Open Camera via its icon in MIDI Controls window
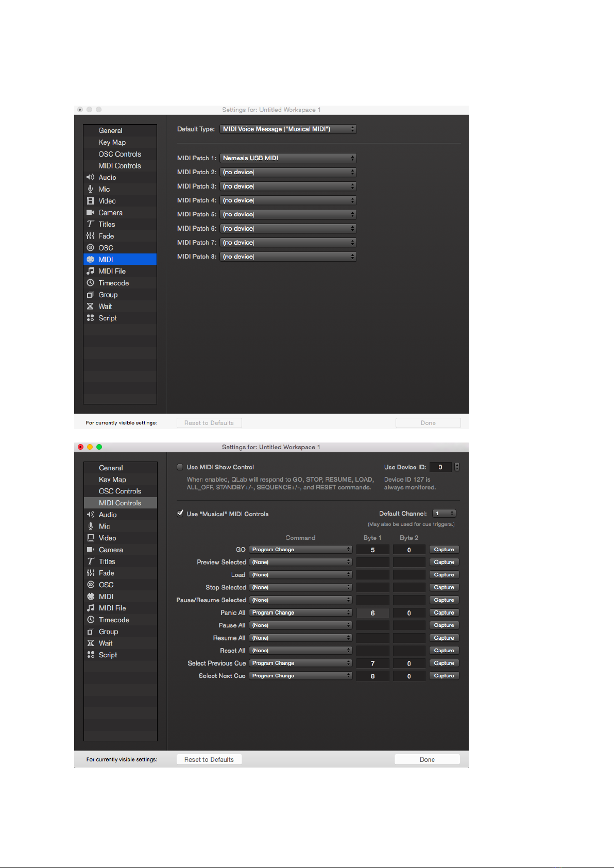 (91, 550)
